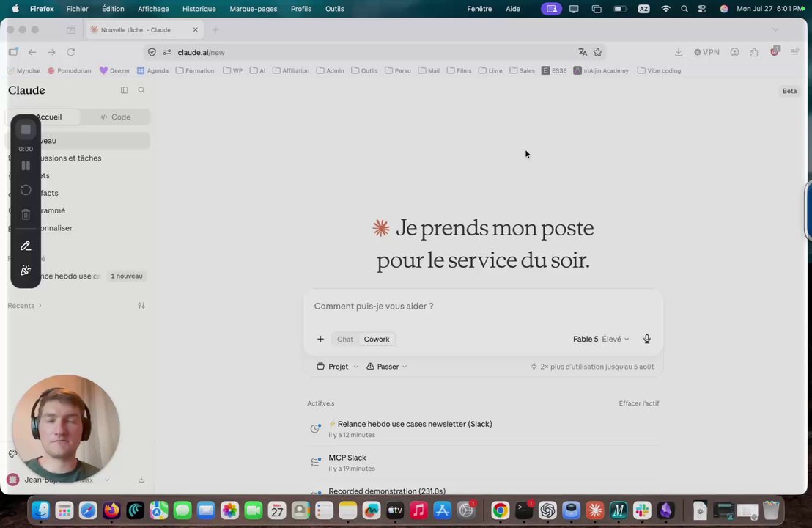Go back with the left arrow
Image resolution: width=812 pixels, height=528 pixels.
coord(32,52)
